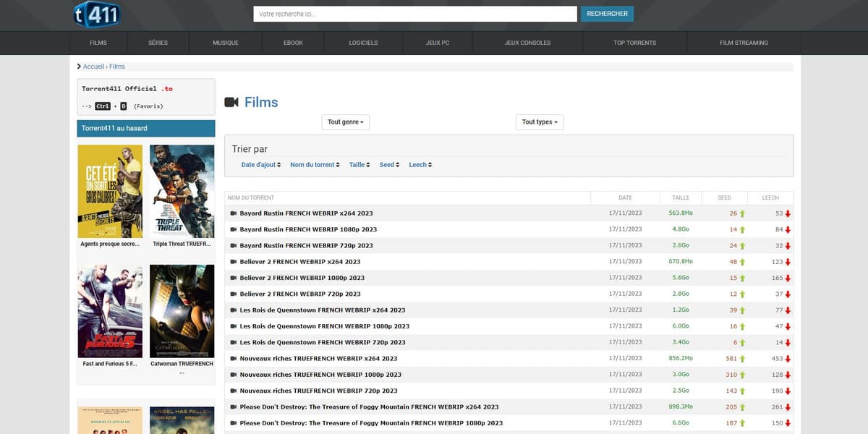
Task: Sort by Date d'ajout
Action: (261, 165)
